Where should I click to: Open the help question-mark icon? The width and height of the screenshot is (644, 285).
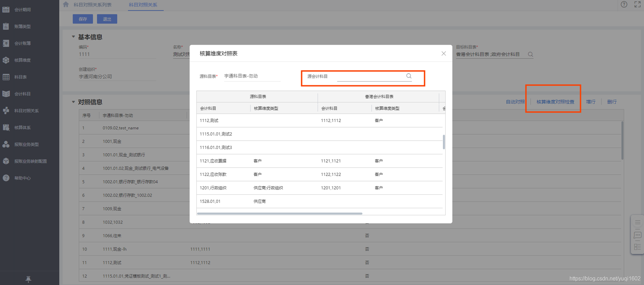tap(624, 4)
